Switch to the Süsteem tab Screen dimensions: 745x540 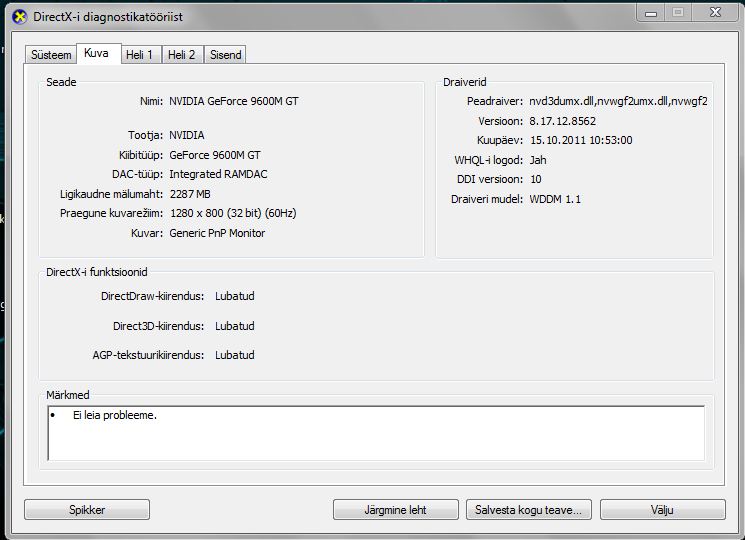pyautogui.click(x=51, y=55)
